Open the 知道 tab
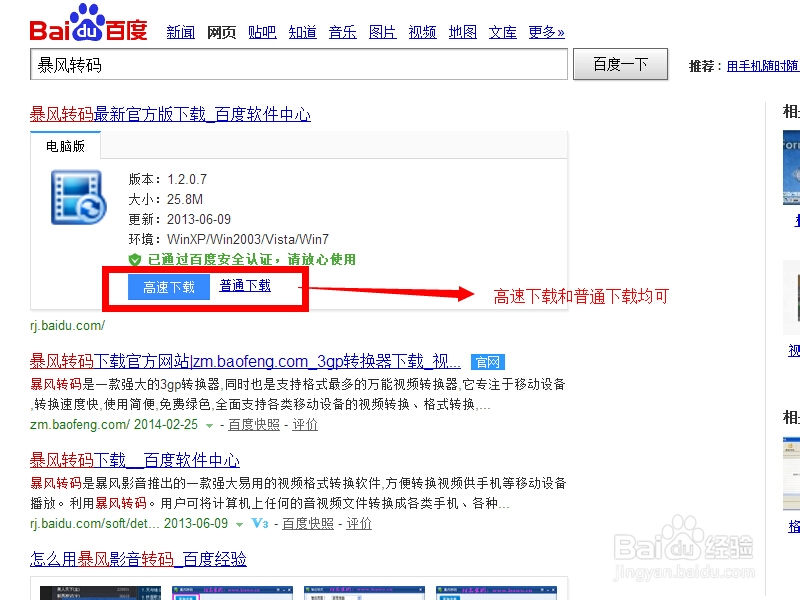This screenshot has width=800, height=600. pos(303,32)
